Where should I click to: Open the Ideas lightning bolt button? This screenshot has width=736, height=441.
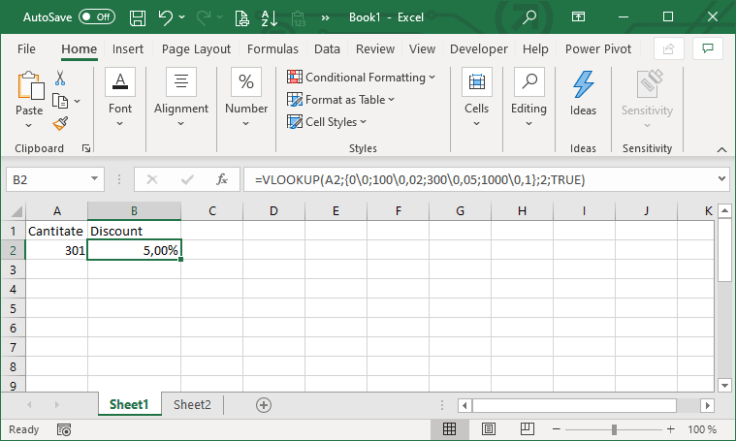coord(583,93)
